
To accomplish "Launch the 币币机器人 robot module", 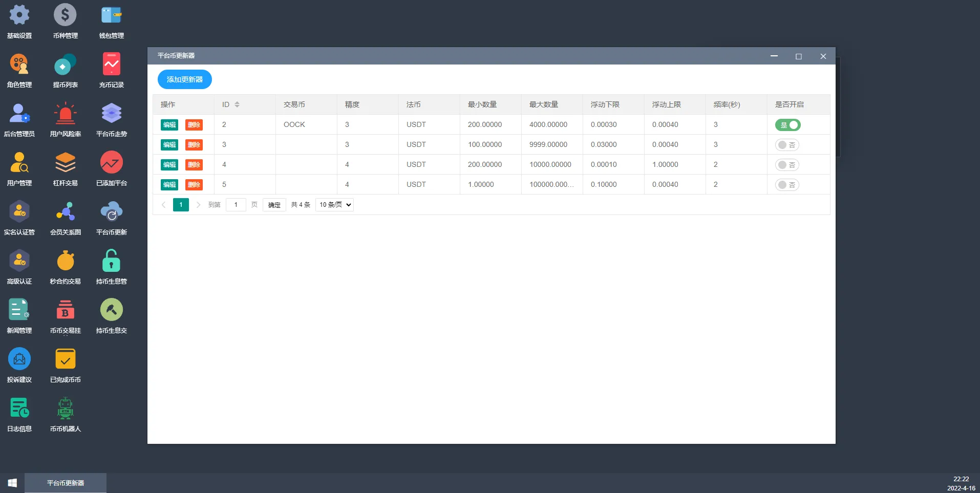I will (65, 414).
